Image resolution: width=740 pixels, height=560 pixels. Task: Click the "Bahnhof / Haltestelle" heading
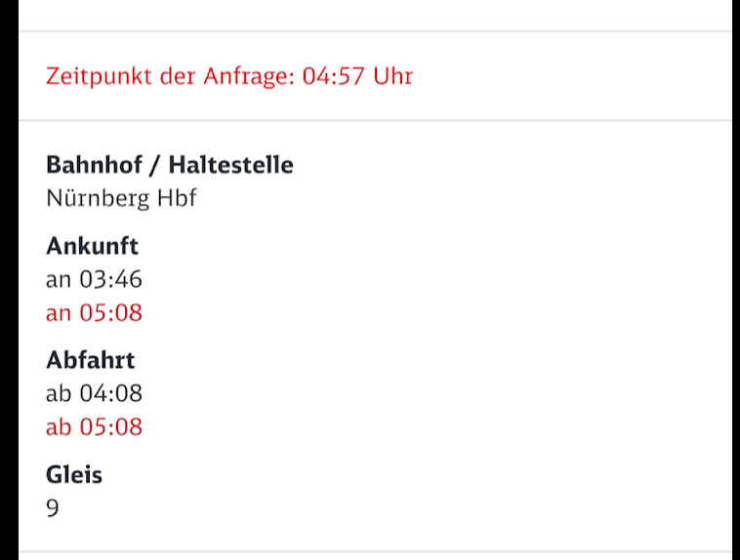169,165
